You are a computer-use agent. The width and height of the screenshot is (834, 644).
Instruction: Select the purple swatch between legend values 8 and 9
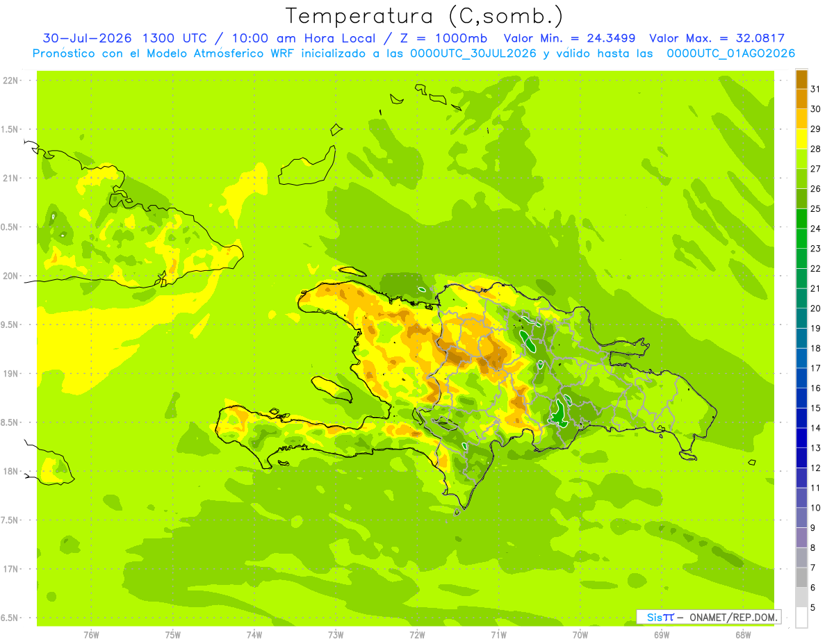click(x=801, y=538)
